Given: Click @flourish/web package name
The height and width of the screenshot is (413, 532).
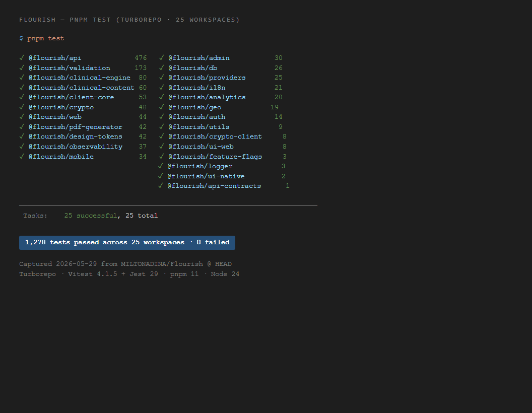Looking at the screenshot, I should [x=55, y=117].
